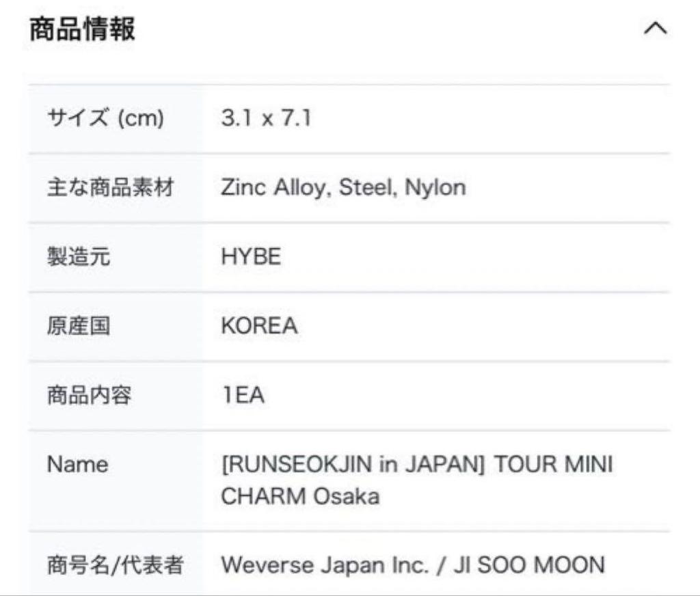Click the 3.1 x 7.1 size value

[x=266, y=119]
